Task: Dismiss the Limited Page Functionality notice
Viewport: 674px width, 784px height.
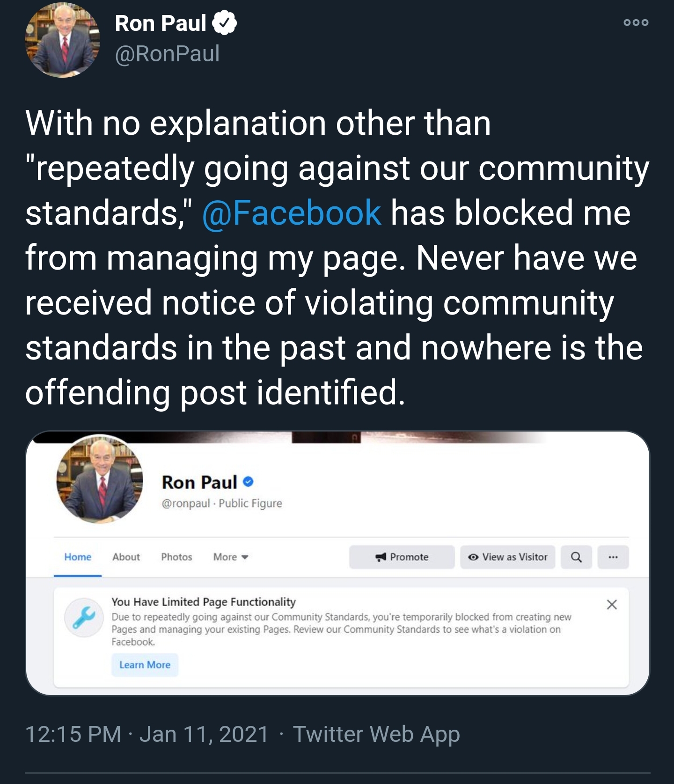Action: coord(612,604)
